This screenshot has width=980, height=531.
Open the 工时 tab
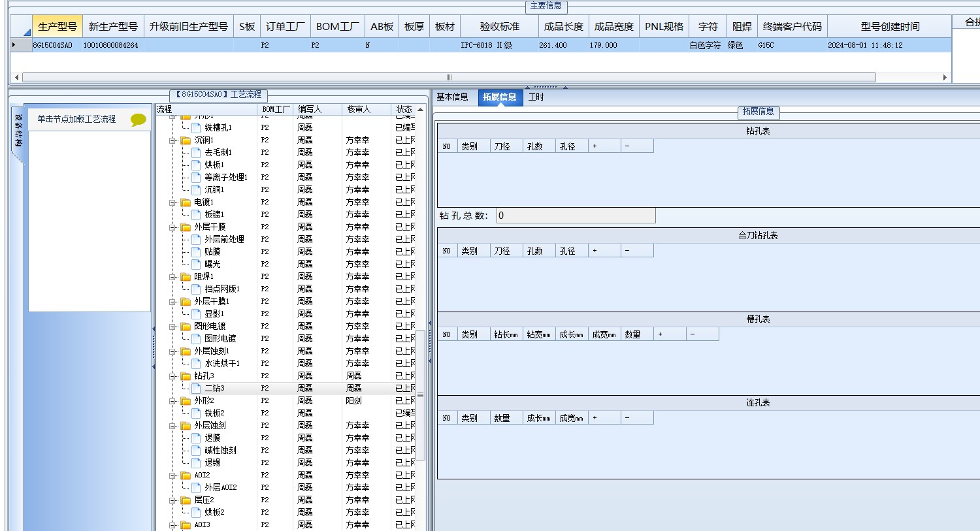click(x=536, y=97)
